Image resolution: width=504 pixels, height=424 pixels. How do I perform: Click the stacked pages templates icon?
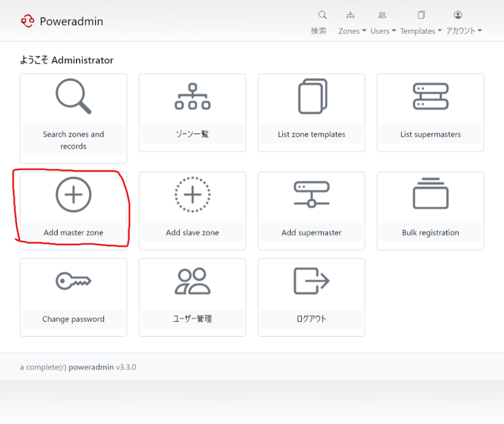[312, 96]
